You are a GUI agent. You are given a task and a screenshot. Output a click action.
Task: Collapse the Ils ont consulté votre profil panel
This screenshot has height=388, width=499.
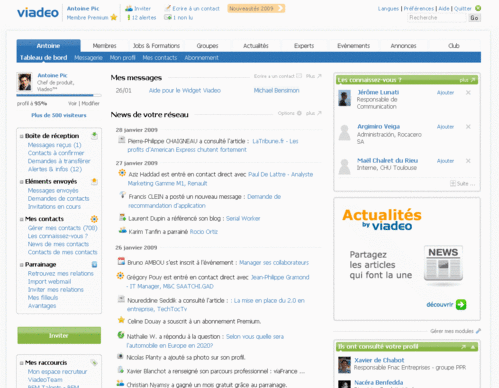473,347
